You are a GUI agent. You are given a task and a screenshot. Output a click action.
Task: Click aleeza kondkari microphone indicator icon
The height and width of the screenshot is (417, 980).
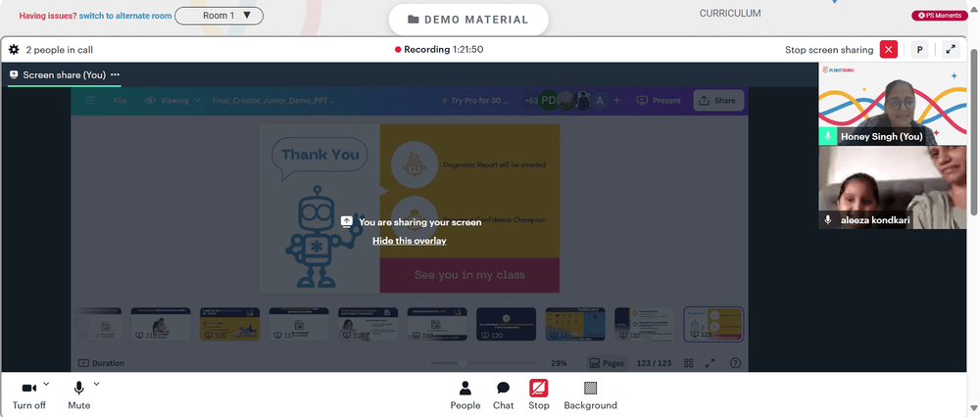pos(827,219)
